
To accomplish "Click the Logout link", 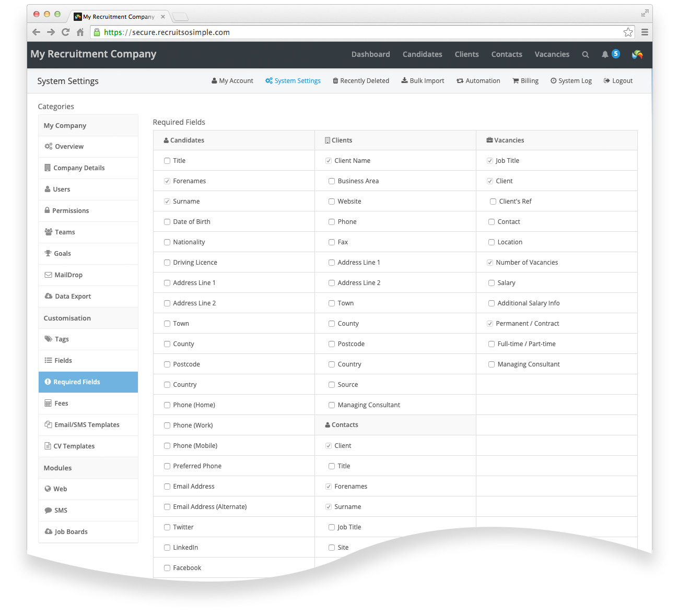I will point(618,81).
